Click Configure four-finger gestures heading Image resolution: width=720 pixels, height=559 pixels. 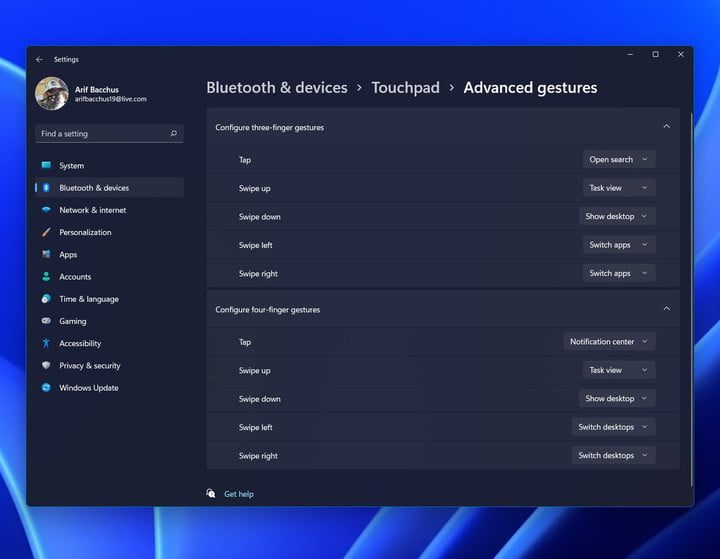[268, 310]
